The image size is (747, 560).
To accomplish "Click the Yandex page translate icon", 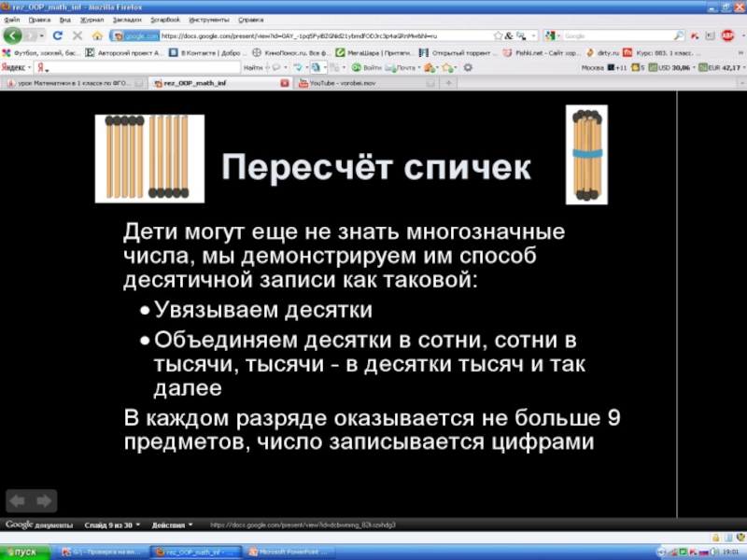I will pyautogui.click(x=317, y=67).
